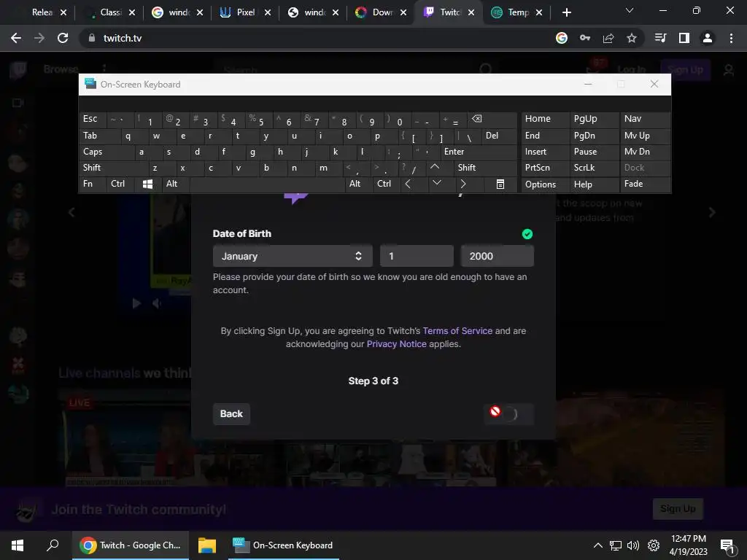Screen dimensions: 747x560
Task: Open the volume icon in system tray
Action: tap(633, 545)
